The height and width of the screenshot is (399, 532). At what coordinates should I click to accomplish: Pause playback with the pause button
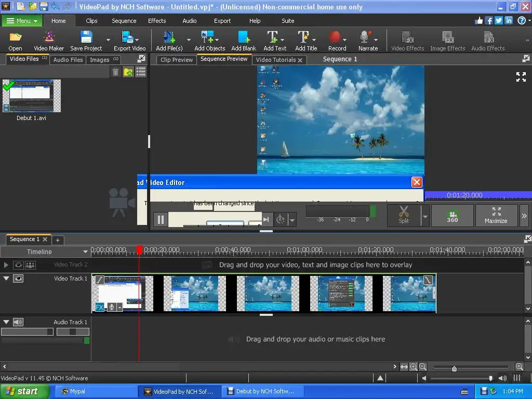click(161, 220)
